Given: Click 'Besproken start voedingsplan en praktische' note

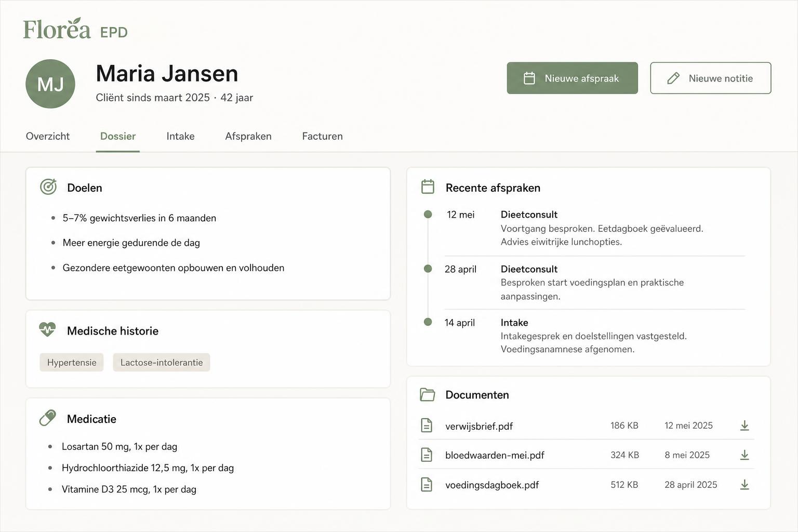Looking at the screenshot, I should 592,283.
